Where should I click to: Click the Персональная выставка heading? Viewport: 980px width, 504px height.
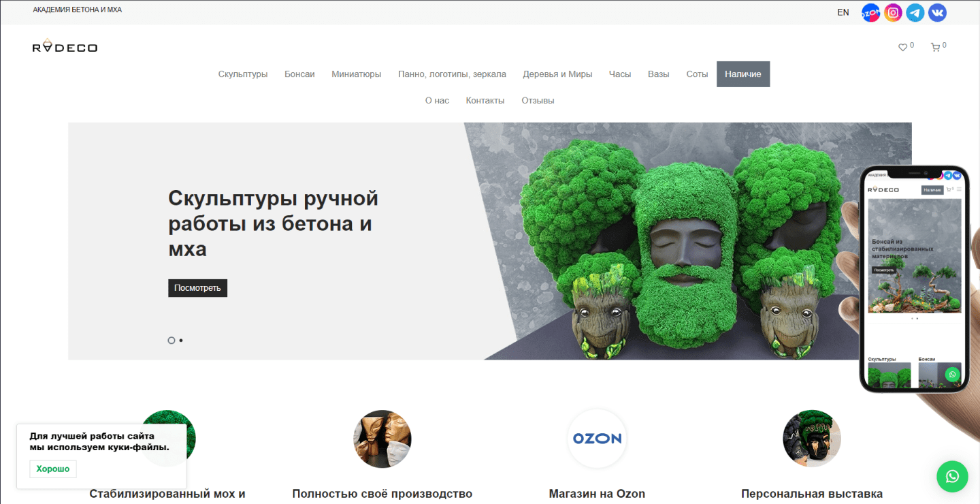pyautogui.click(x=812, y=494)
